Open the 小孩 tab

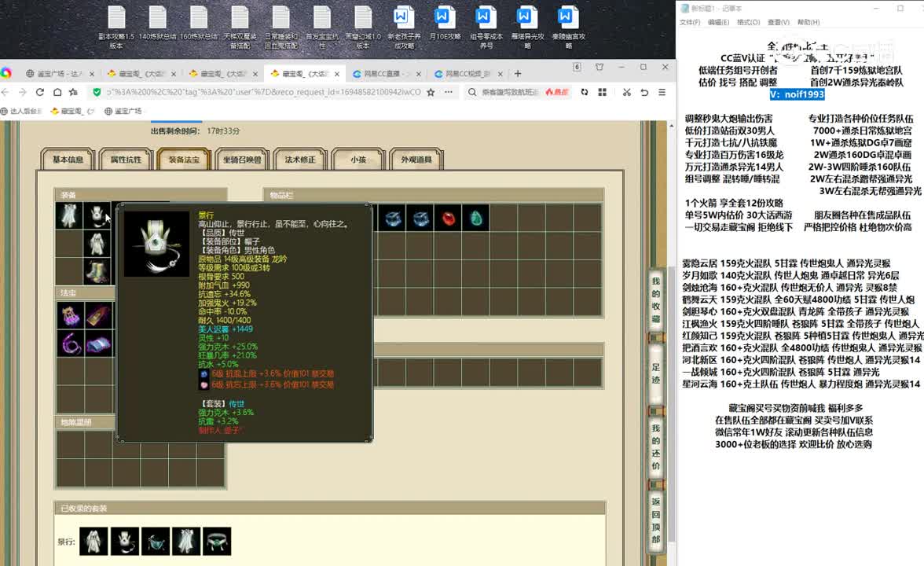(x=358, y=159)
